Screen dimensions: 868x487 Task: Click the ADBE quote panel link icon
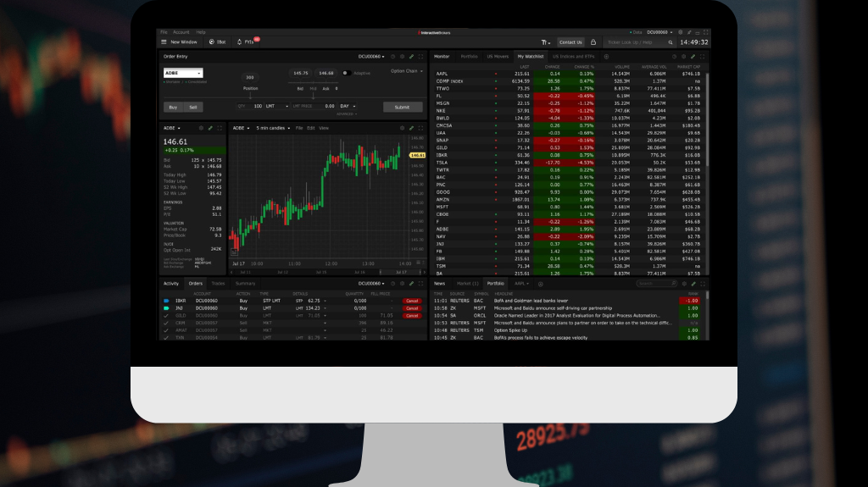pyautogui.click(x=210, y=128)
